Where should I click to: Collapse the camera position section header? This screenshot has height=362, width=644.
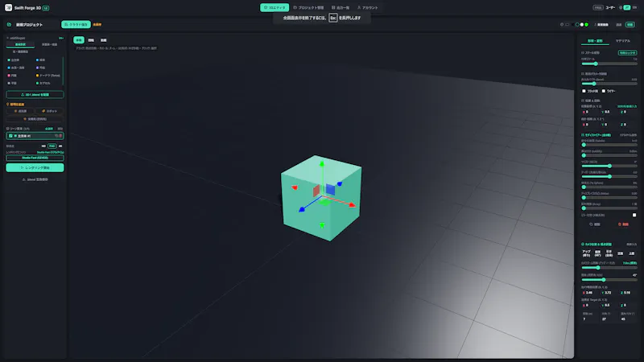597,245
